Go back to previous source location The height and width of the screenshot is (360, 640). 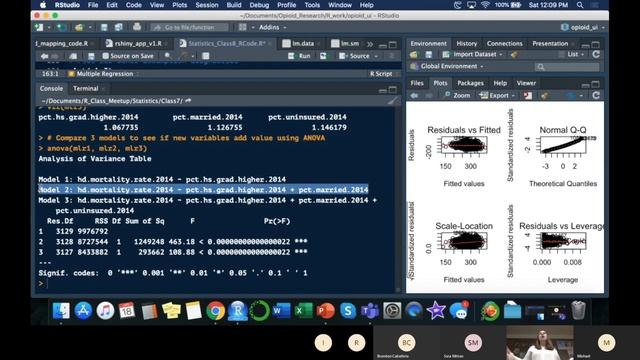[x=44, y=56]
